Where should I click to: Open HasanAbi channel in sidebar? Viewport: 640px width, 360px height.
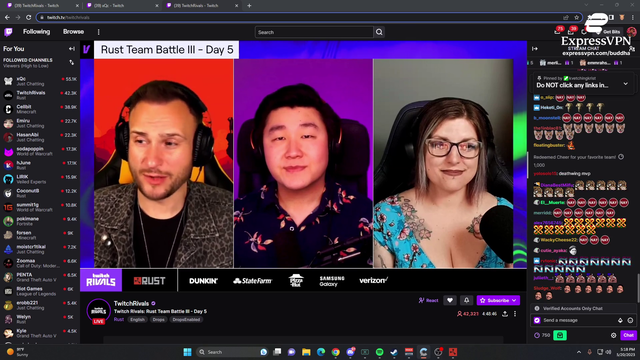[x=40, y=137]
